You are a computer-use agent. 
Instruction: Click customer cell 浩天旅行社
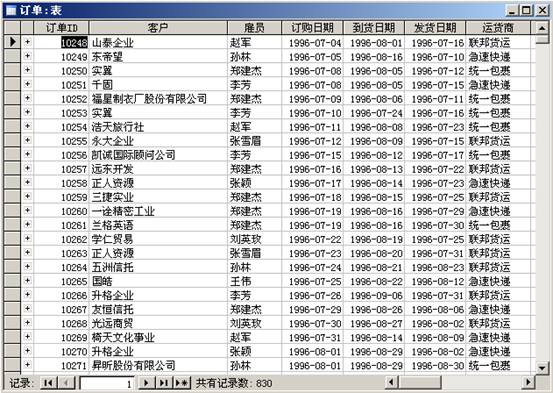pos(158,127)
